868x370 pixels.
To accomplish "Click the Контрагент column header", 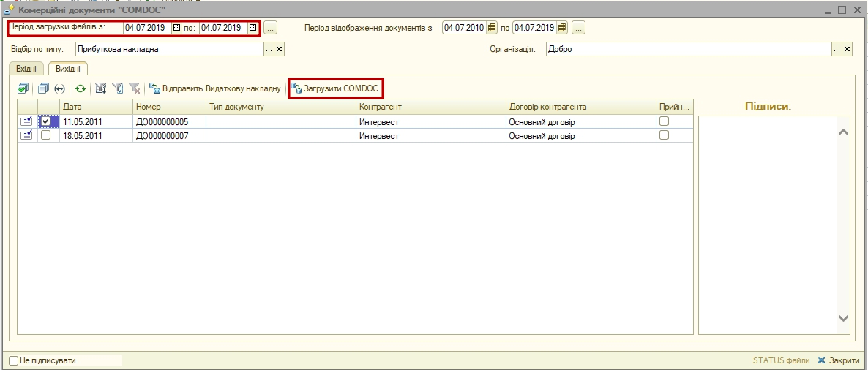I will click(x=430, y=107).
